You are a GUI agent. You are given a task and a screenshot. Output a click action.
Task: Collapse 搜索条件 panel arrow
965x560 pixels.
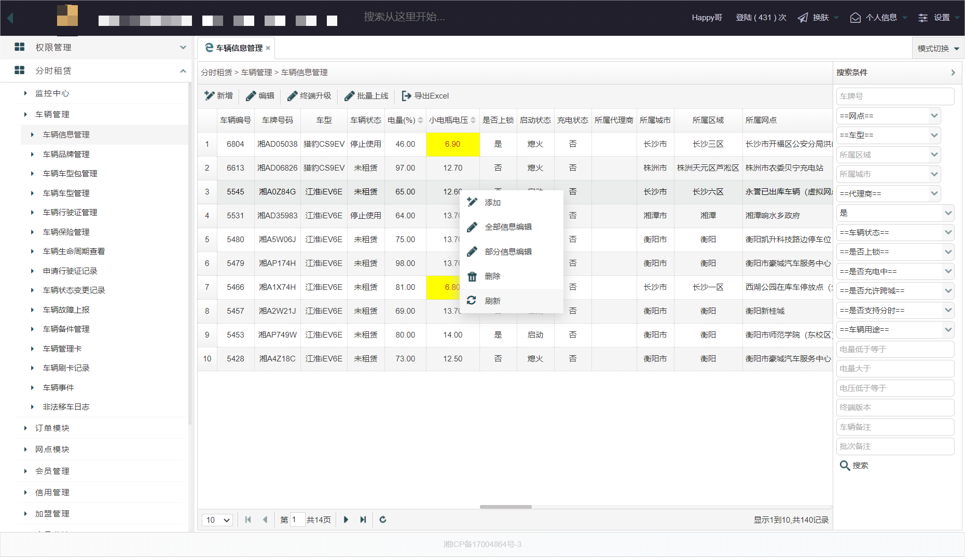tap(953, 73)
